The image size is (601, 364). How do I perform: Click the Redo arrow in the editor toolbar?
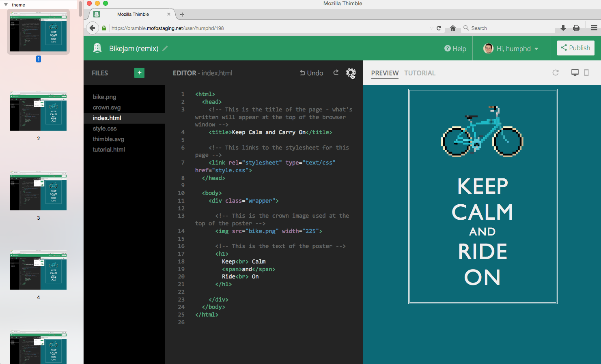(336, 73)
